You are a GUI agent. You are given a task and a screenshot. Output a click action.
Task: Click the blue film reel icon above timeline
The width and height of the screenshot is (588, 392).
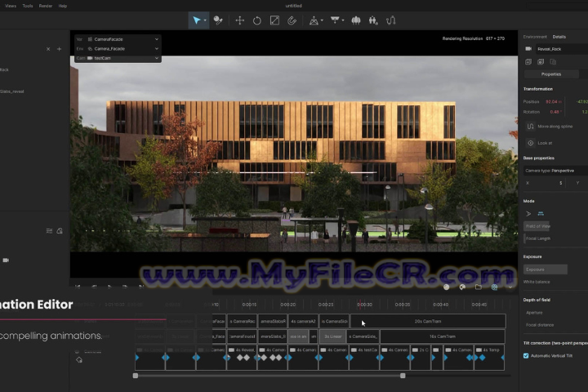[x=494, y=287]
